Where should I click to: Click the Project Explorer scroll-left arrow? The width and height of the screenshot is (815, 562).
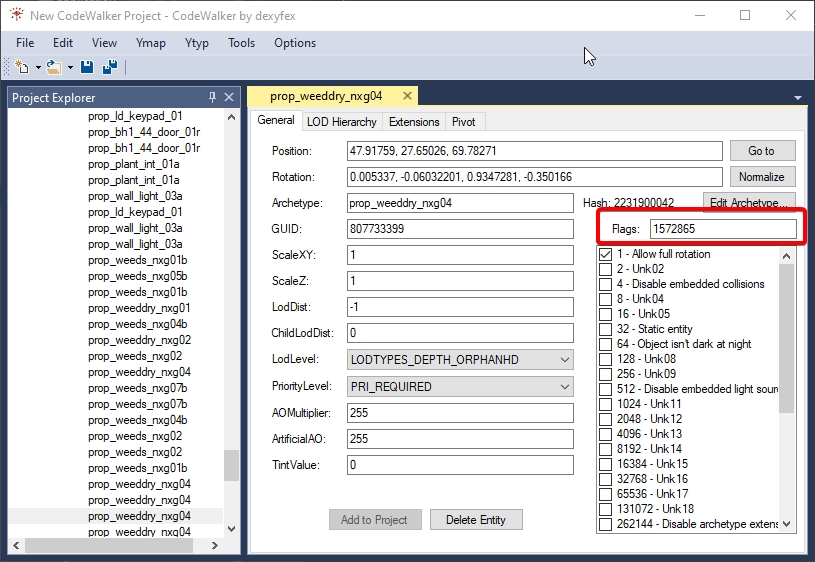click(x=16, y=545)
